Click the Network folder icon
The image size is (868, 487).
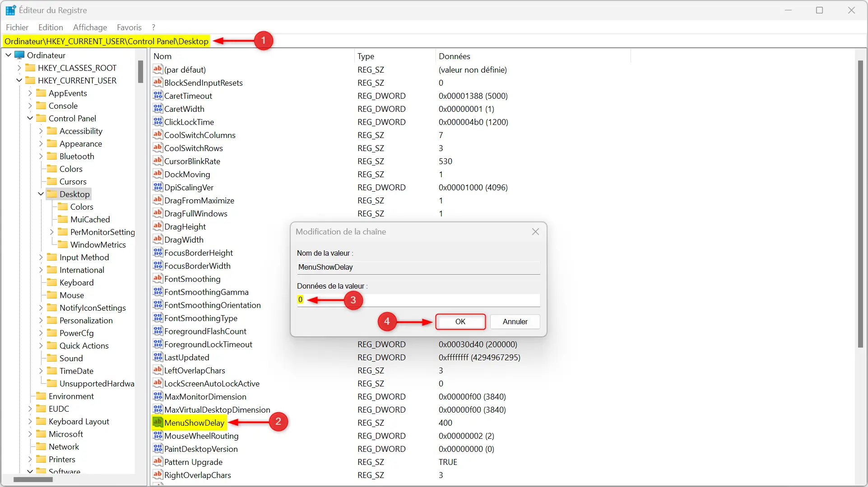click(41, 446)
